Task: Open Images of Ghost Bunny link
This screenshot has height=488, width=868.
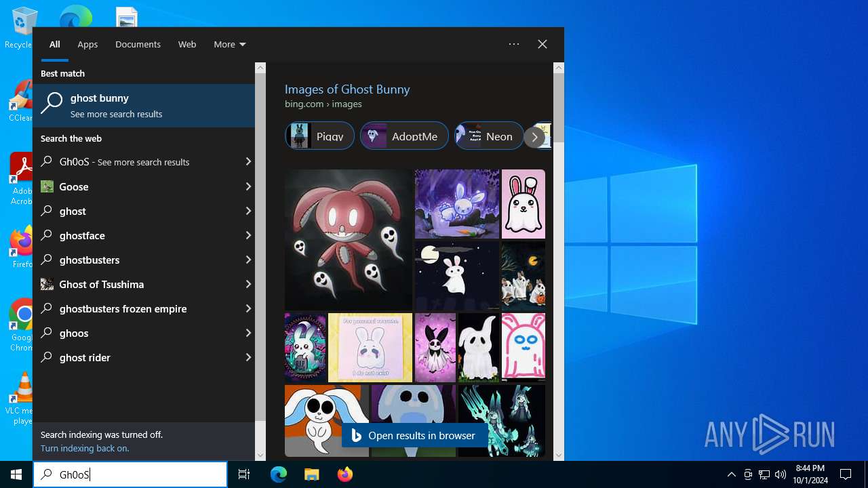Action: (x=347, y=89)
